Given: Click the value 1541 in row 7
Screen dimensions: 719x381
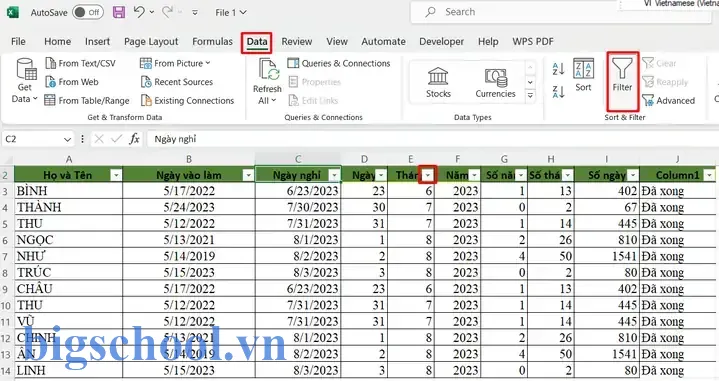Looking at the screenshot, I should tap(606, 256).
